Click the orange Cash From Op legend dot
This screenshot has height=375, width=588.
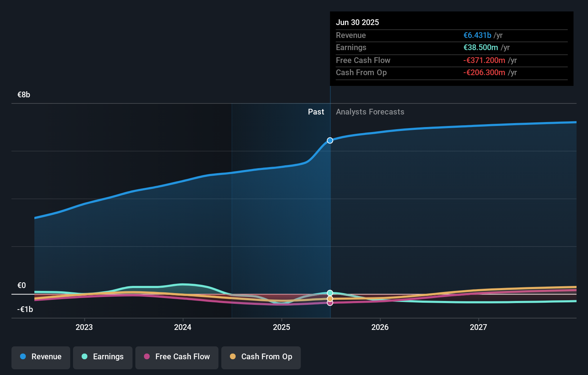click(x=233, y=357)
